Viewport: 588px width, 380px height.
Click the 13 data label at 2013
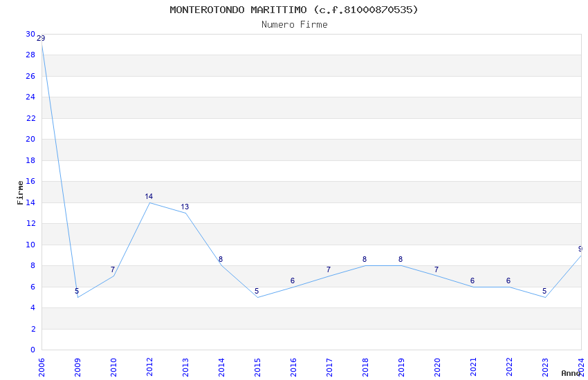[x=185, y=207]
